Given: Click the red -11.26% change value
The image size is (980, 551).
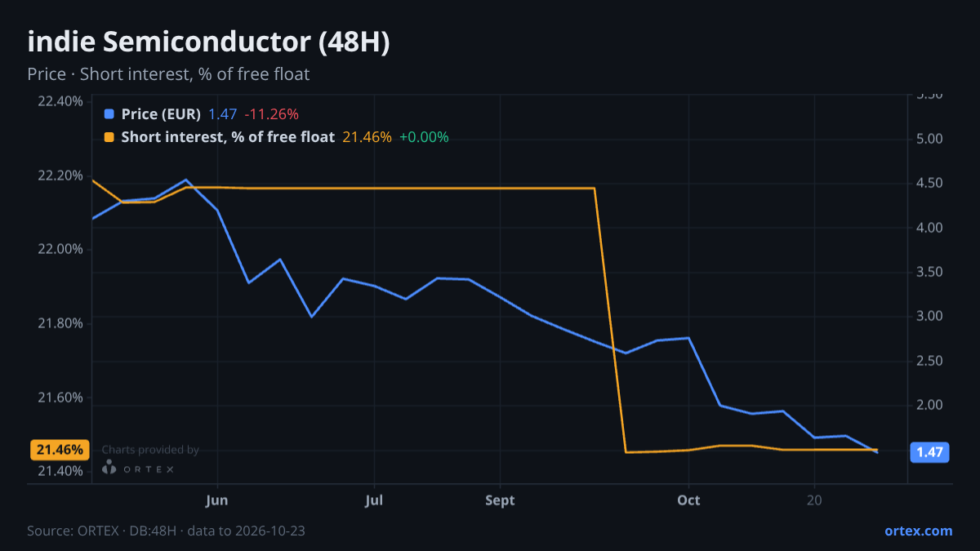Looking at the screenshot, I should 271,114.
